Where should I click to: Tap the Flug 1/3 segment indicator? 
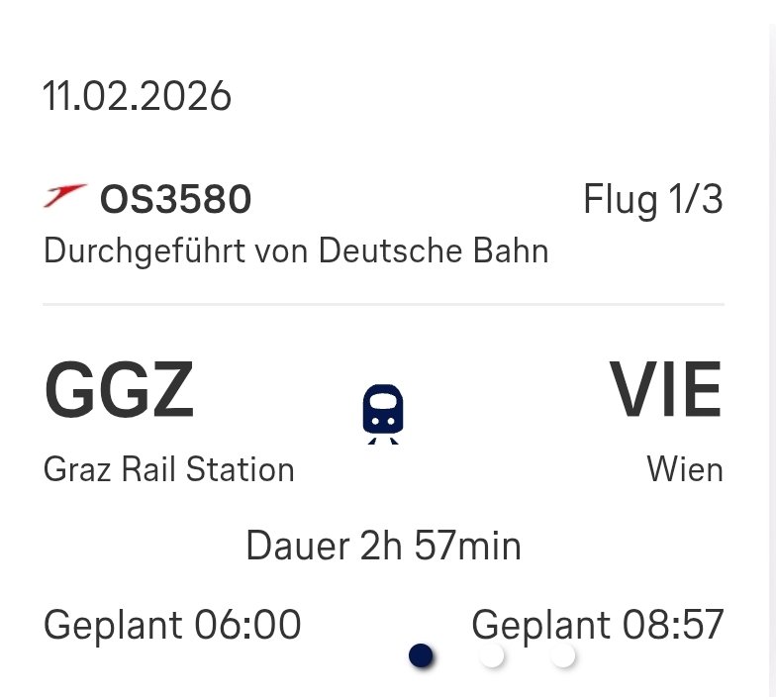coord(653,201)
